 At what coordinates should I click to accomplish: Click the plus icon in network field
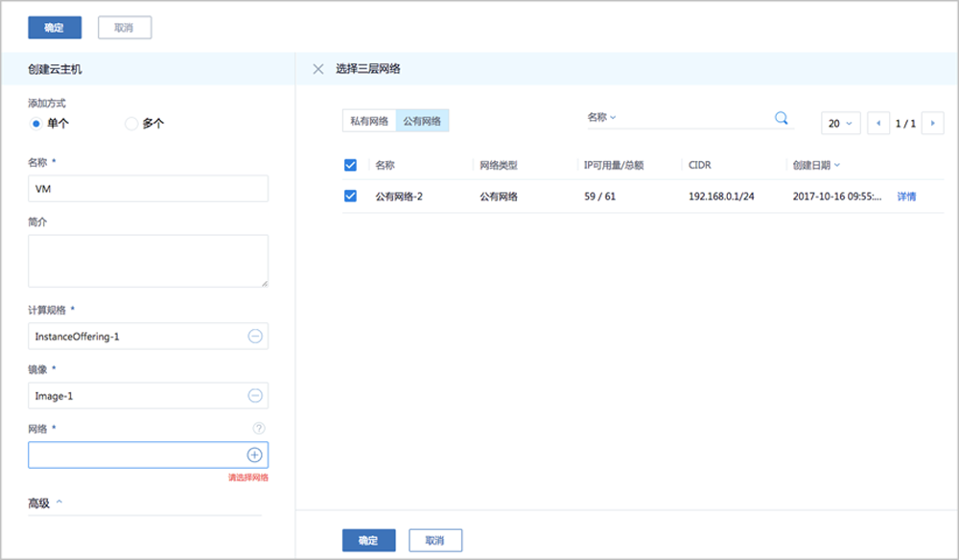[255, 455]
